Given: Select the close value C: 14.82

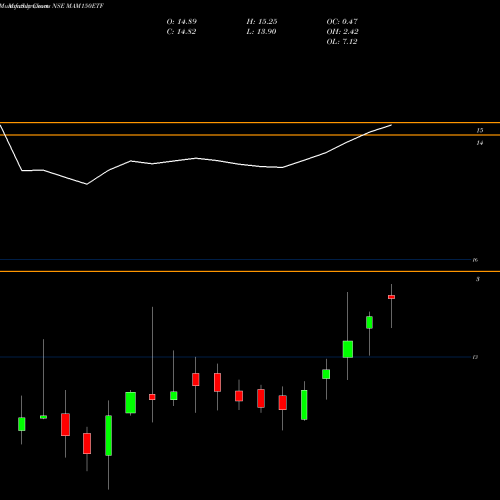Looking at the screenshot, I should [181, 32].
